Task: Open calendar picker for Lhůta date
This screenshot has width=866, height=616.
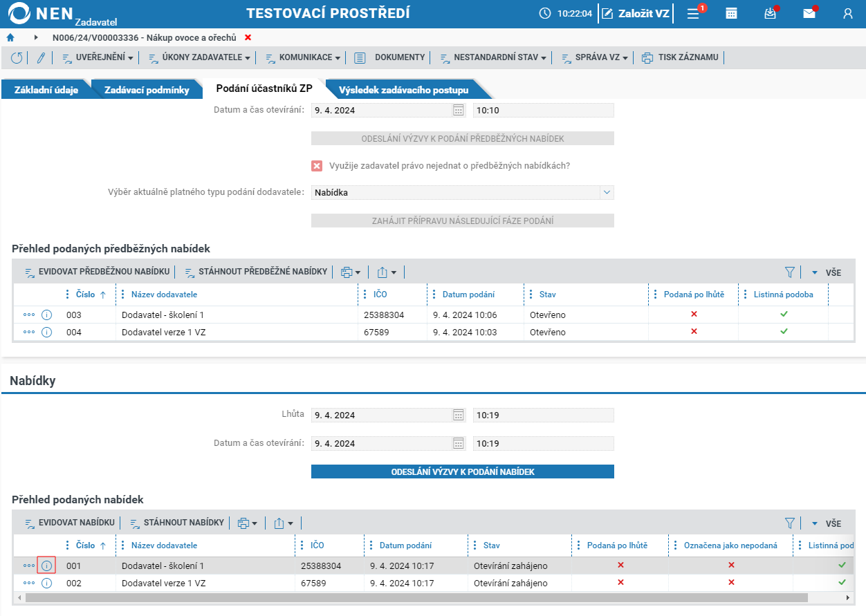Action: tap(458, 416)
